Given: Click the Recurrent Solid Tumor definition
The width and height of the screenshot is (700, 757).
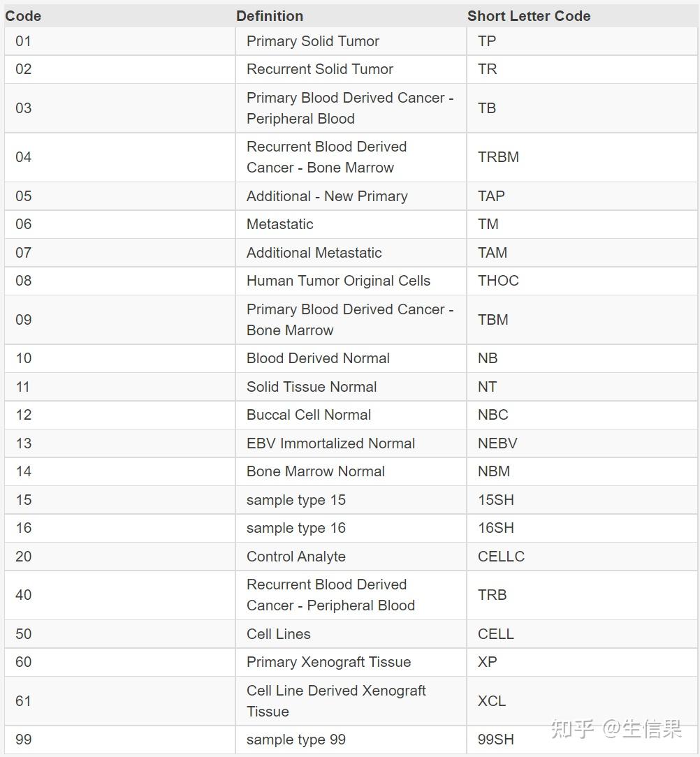Looking at the screenshot, I should (319, 69).
